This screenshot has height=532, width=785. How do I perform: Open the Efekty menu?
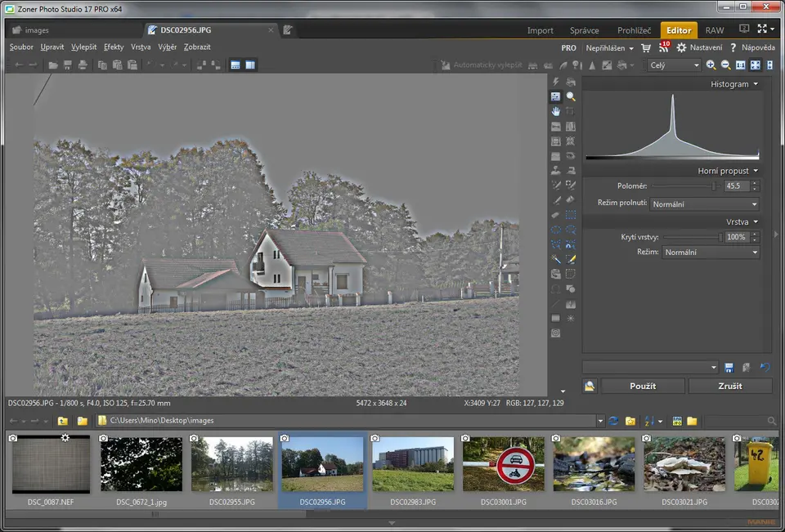114,47
